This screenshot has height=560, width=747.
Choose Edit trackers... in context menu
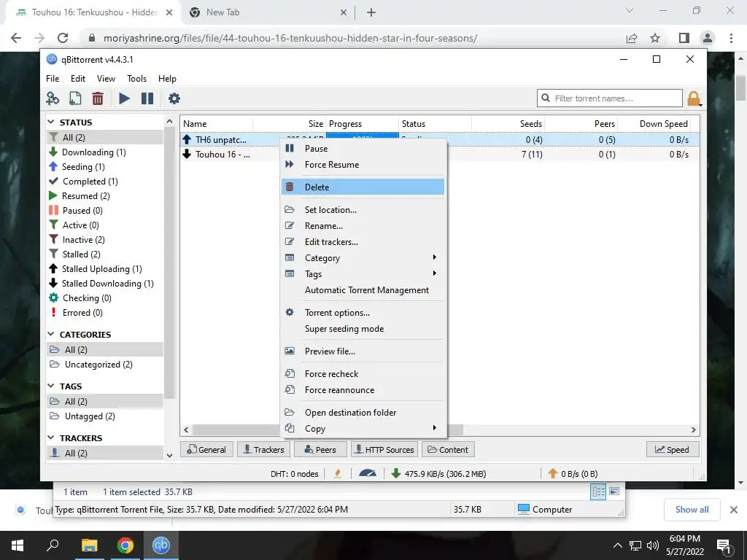click(x=363, y=242)
